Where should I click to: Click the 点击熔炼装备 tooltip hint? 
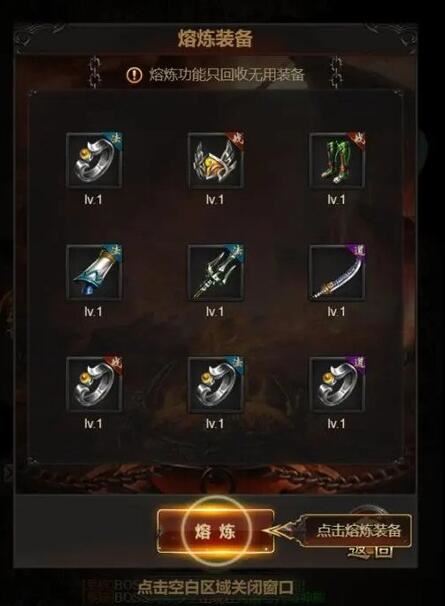[358, 531]
